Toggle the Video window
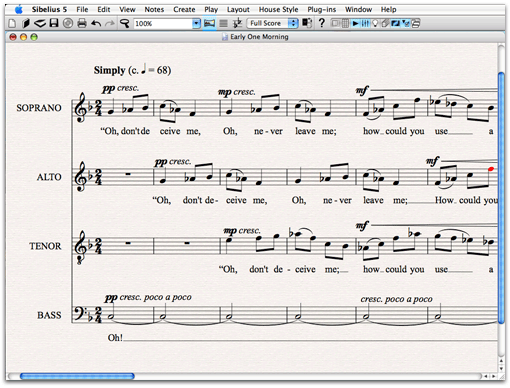 tap(395, 24)
